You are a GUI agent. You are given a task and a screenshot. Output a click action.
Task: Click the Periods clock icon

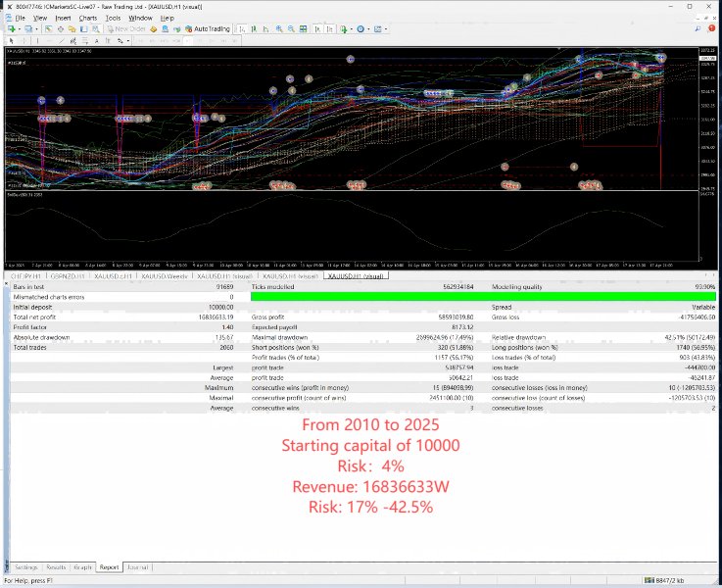pos(361,29)
